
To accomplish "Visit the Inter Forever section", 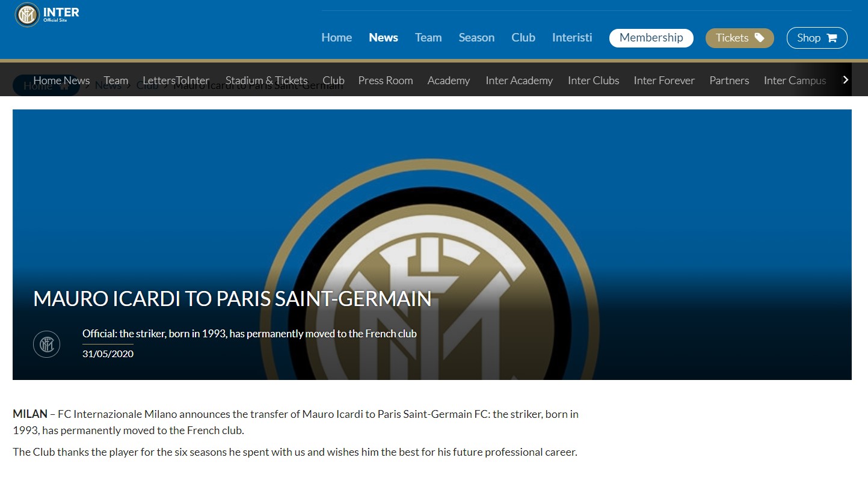I will click(664, 81).
